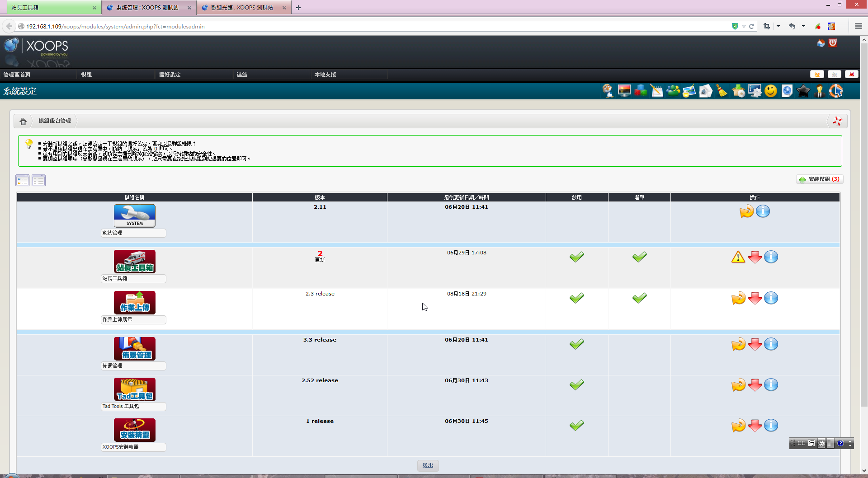Open dropdown next to crop screenshot icon

(778, 26)
